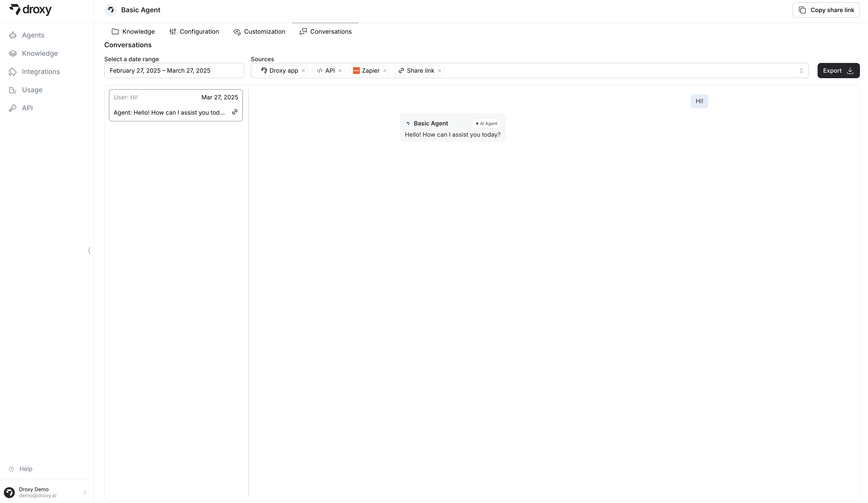Click the Copy share link button
This screenshot has height=503, width=868.
pos(826,10)
